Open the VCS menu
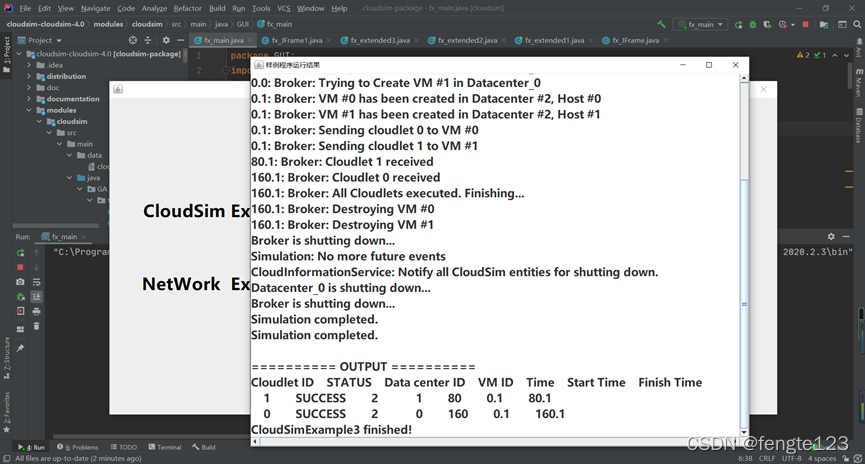 (284, 8)
